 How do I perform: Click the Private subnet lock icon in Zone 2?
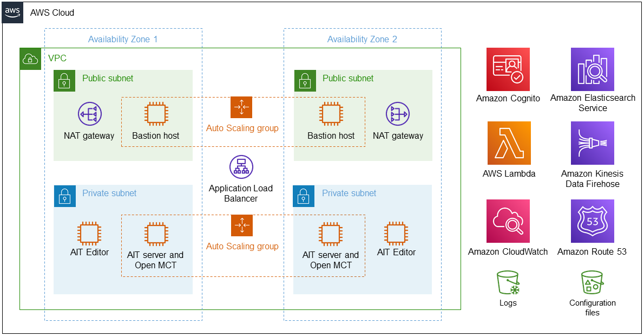(x=304, y=196)
